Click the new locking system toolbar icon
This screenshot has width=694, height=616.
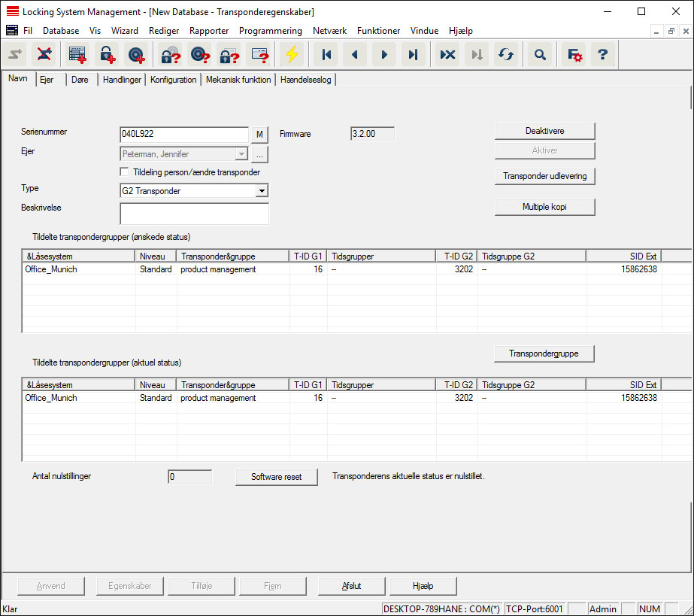[x=77, y=54]
